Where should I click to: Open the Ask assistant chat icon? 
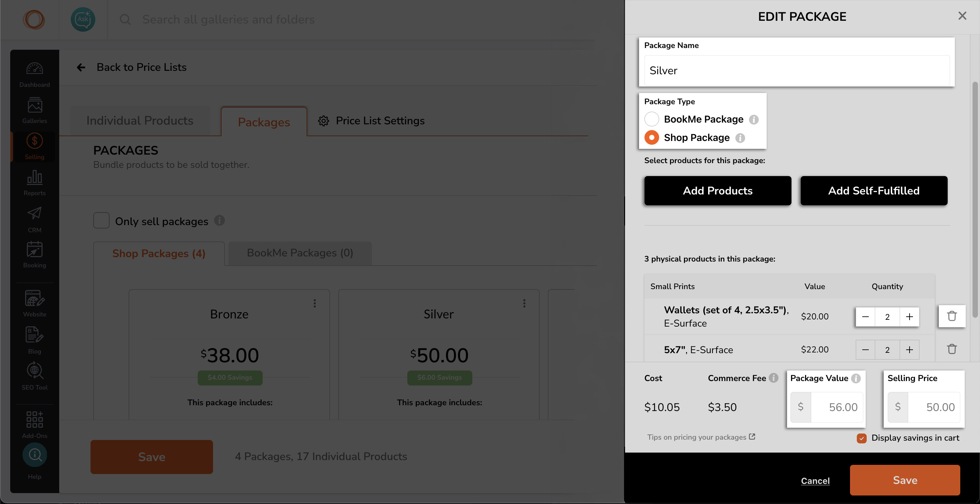(x=83, y=19)
